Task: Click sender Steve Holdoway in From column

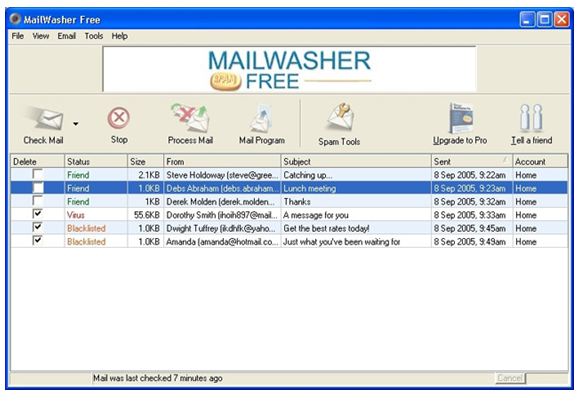Action: tap(222, 175)
